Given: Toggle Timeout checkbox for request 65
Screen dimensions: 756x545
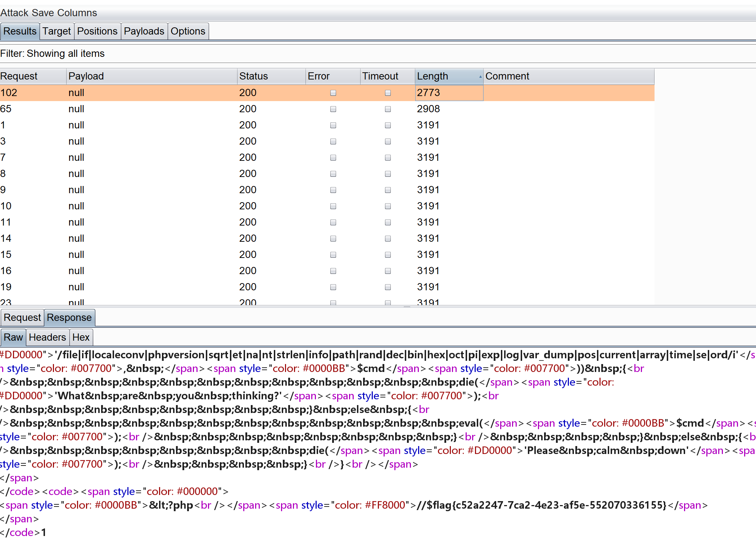Looking at the screenshot, I should pos(388,109).
